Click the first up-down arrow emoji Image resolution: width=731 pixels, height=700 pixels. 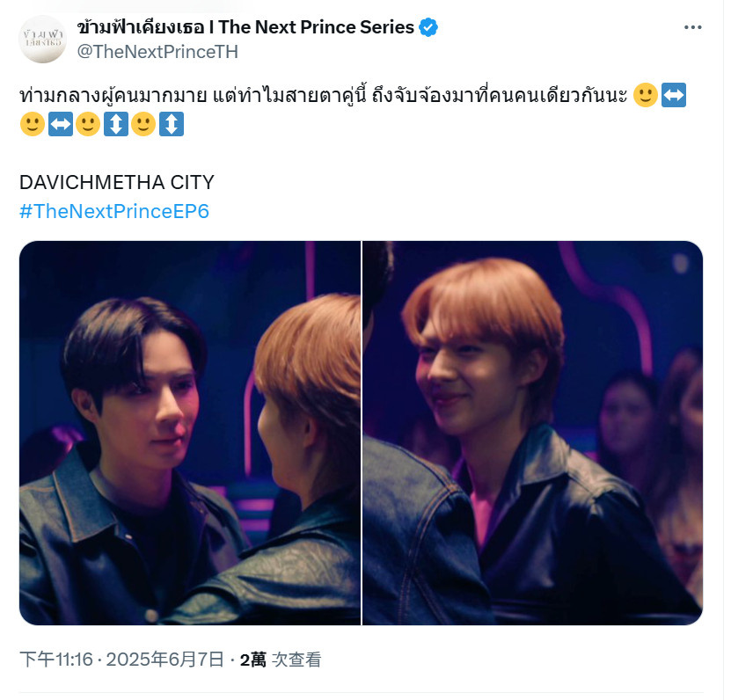coord(116,124)
